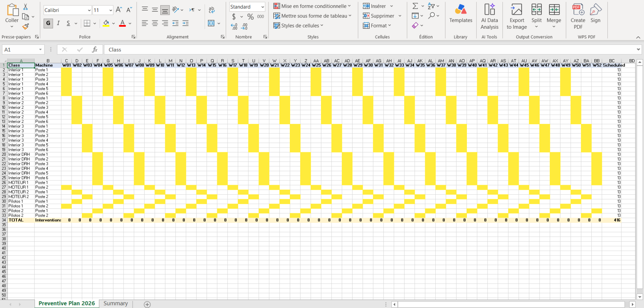Open the font size dropdown
The width and height of the screenshot is (644, 308).
pyautogui.click(x=110, y=10)
